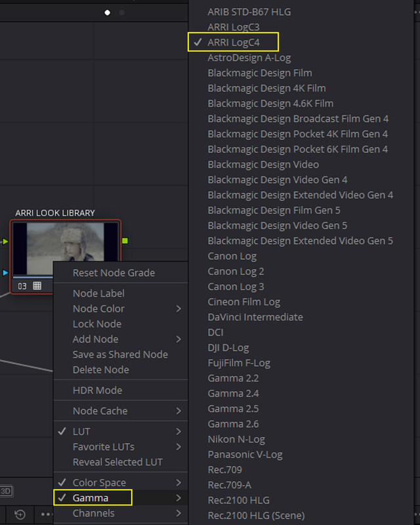Select Cineon Film Log gamma
This screenshot has width=420, height=525.
pos(244,302)
